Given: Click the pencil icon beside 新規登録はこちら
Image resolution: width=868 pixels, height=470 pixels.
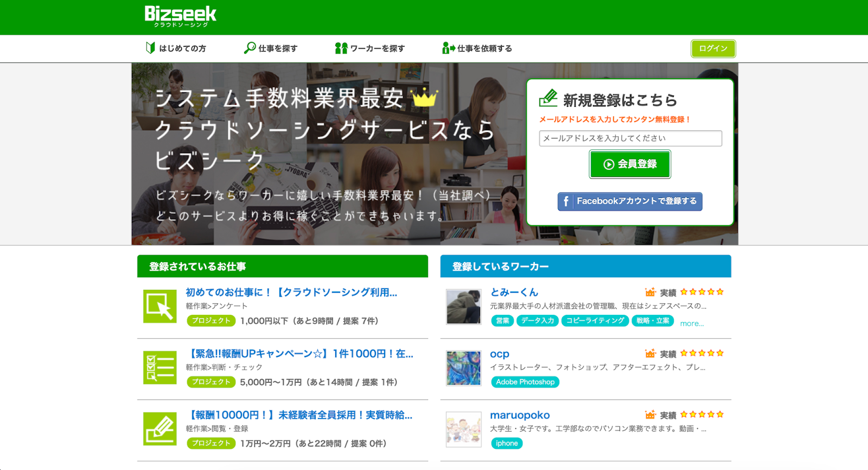Looking at the screenshot, I should click(548, 98).
